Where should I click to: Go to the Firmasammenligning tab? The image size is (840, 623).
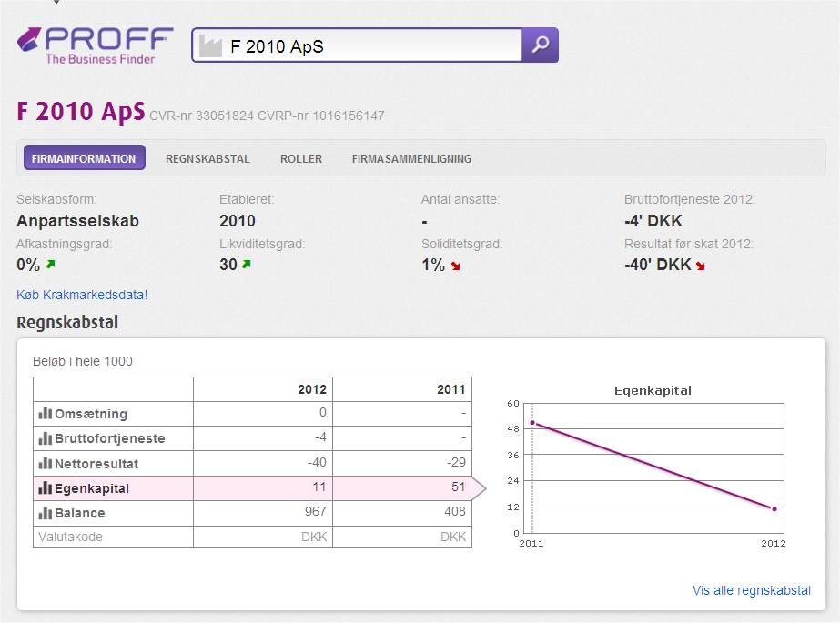411,159
